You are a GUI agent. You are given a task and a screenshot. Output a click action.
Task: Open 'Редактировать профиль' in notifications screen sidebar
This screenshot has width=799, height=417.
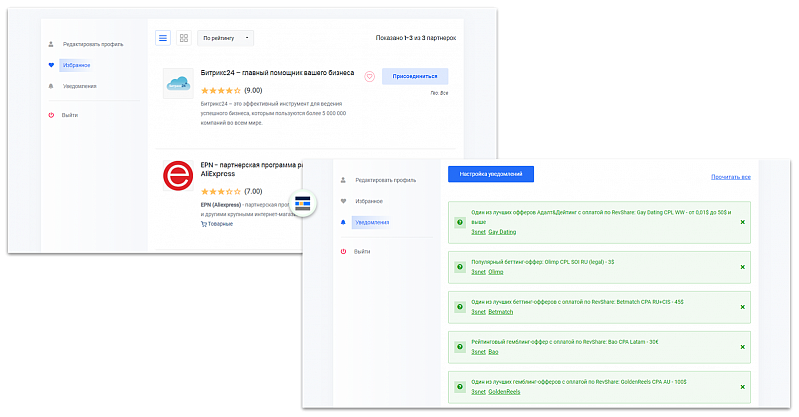386,180
